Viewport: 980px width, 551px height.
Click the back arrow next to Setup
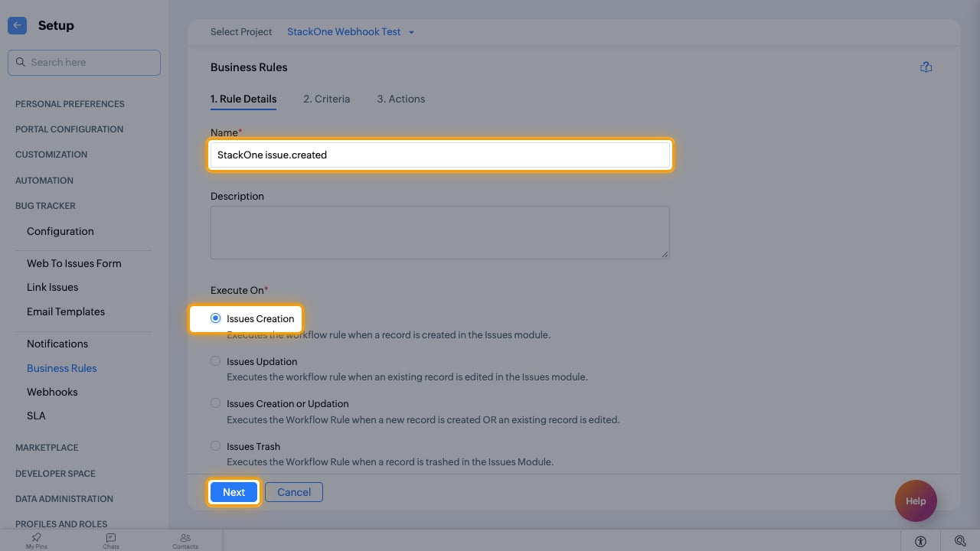pyautogui.click(x=17, y=25)
